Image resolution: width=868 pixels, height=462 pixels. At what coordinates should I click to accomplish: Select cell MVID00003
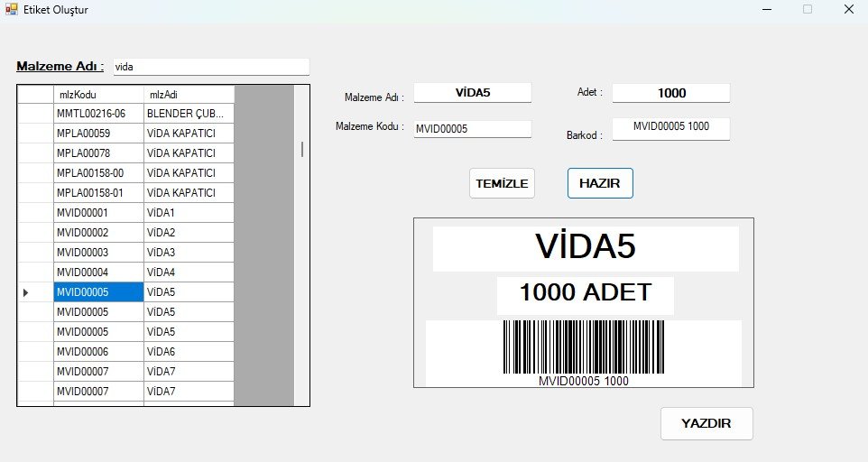point(98,253)
